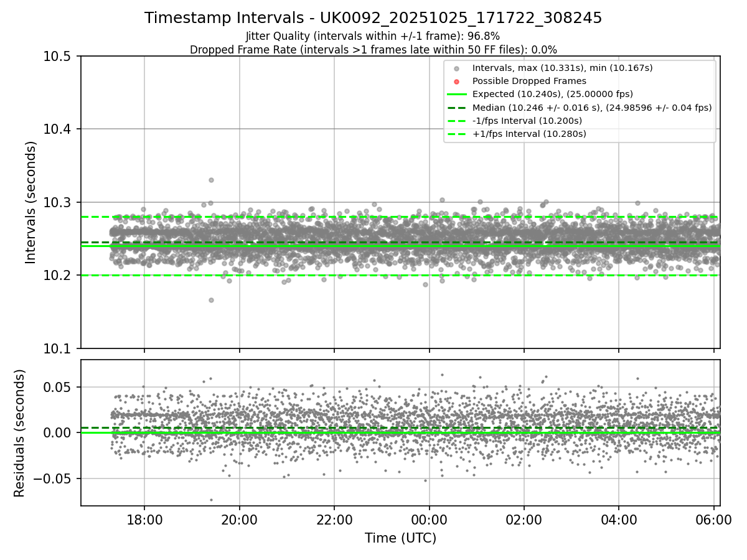
Task: Click the "Time (UTC)" x-axis label
Action: [400, 538]
